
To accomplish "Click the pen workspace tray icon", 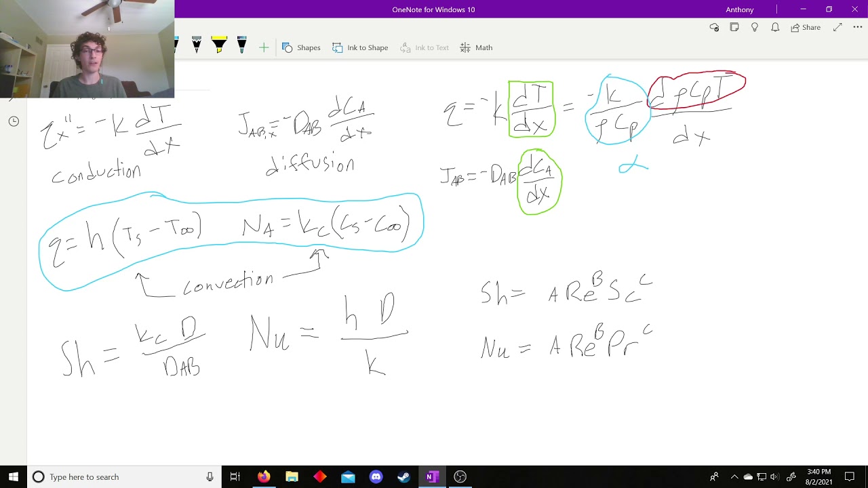I will click(791, 476).
